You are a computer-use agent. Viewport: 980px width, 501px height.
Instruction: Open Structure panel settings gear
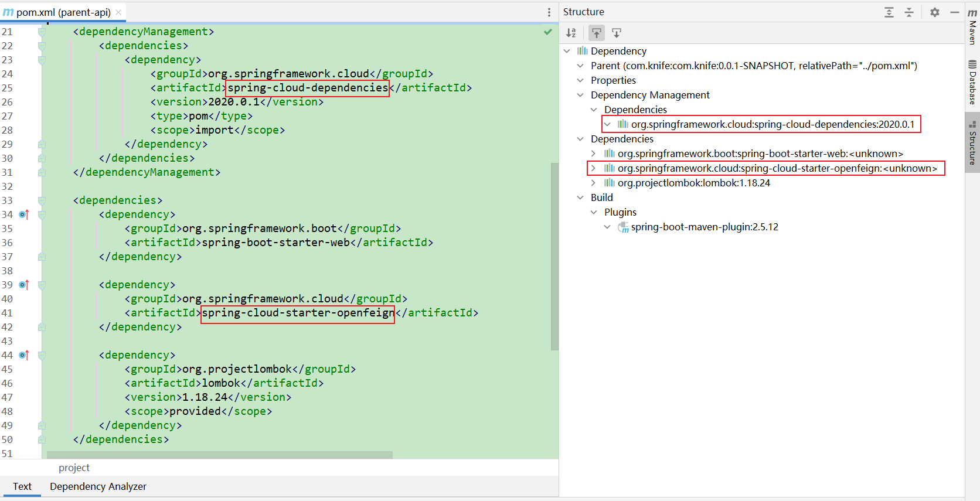(x=935, y=12)
